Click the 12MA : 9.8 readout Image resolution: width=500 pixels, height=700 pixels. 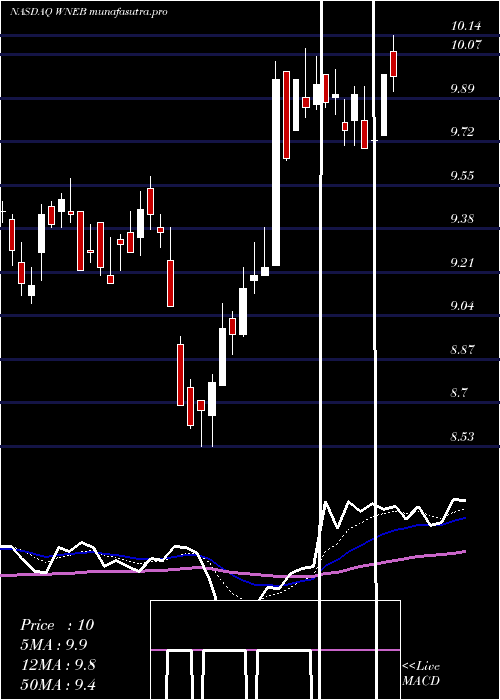point(58,665)
